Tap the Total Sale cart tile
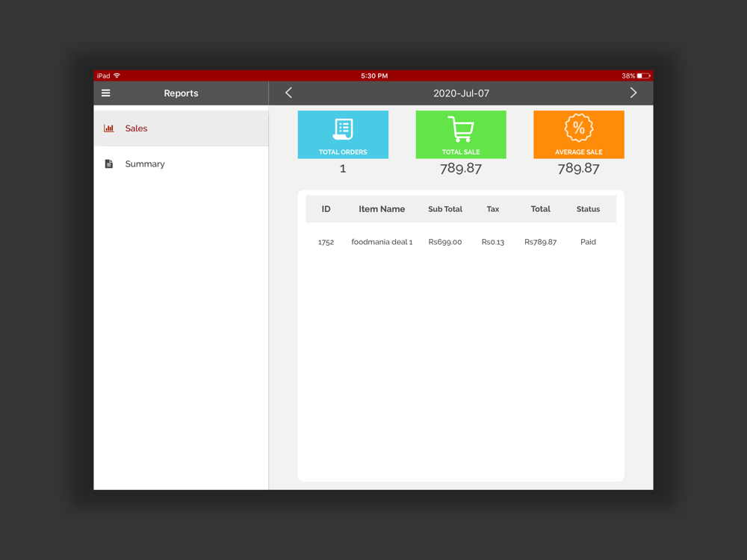747x560 pixels. click(x=461, y=134)
